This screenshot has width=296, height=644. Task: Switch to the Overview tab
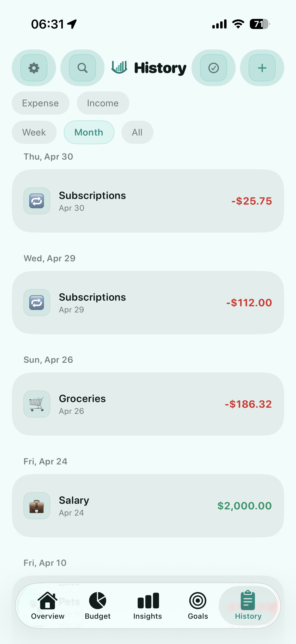click(x=47, y=605)
